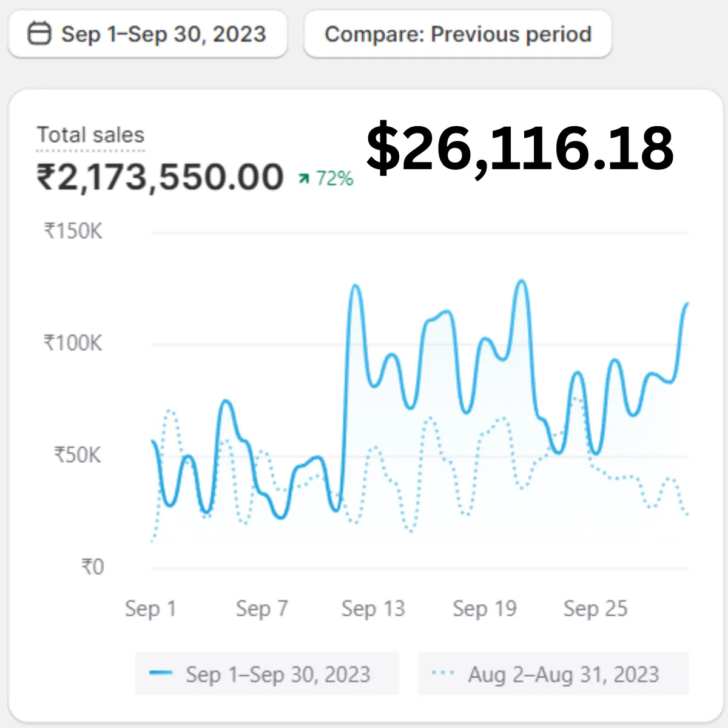This screenshot has height=728, width=728.
Task: Click the ₹50K y-axis label
Action: (x=78, y=455)
